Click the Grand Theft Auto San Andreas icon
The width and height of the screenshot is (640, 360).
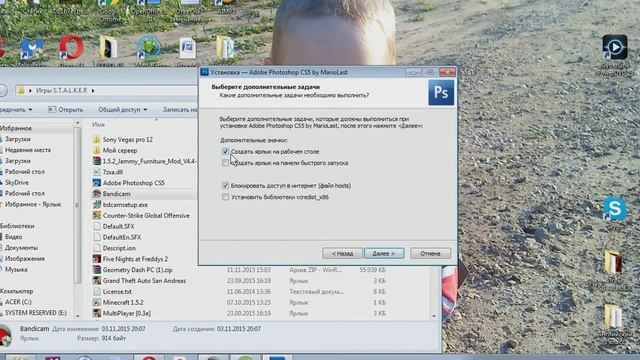click(x=97, y=281)
